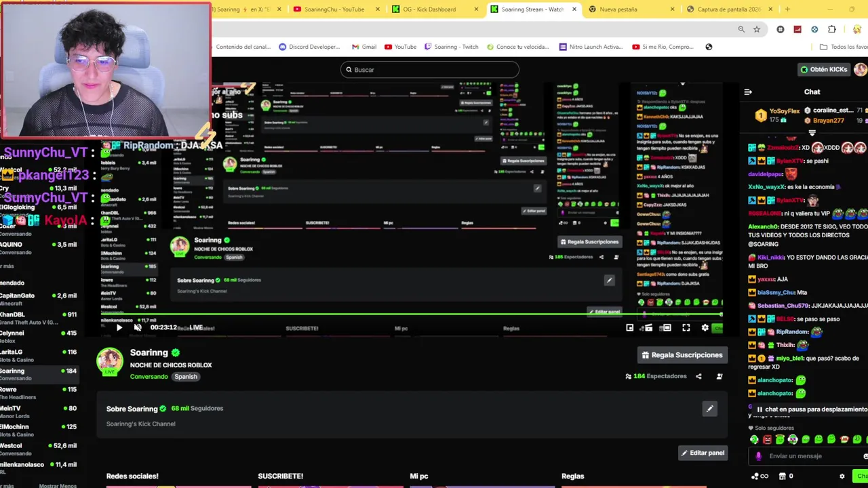Click Regala Suscripciones button
The image size is (868, 488).
682,354
